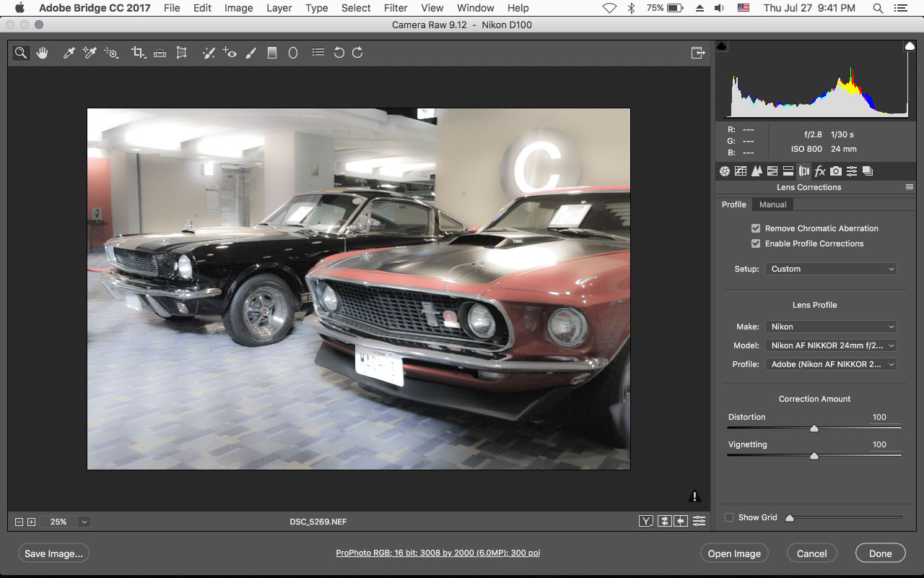This screenshot has width=924, height=578.
Task: Enable the Show Grid checkbox
Action: coord(729,517)
